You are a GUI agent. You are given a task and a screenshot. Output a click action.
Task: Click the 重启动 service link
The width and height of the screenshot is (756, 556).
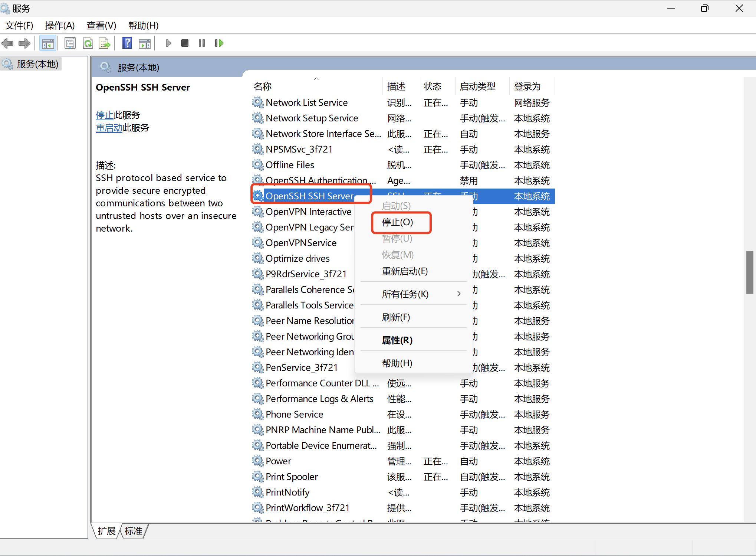[x=109, y=128]
